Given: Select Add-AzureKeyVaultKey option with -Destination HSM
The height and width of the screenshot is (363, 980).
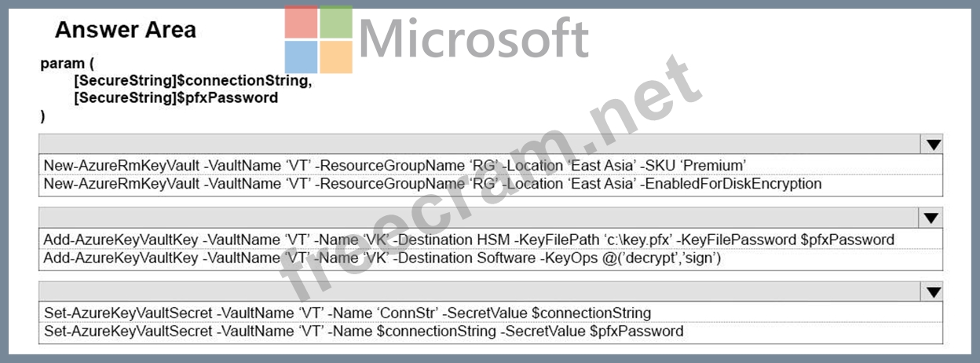Looking at the screenshot, I should [x=491, y=239].
